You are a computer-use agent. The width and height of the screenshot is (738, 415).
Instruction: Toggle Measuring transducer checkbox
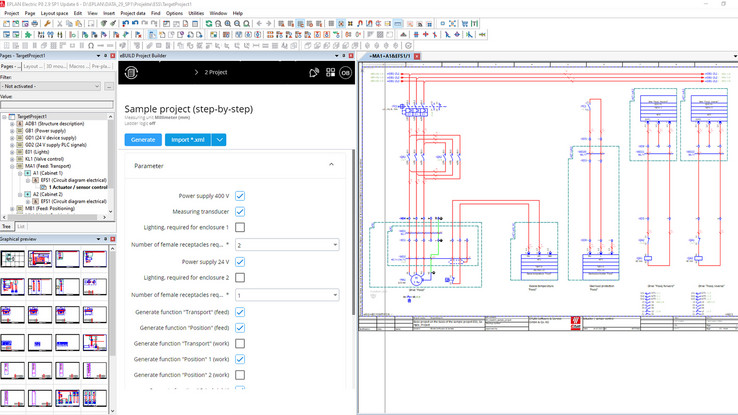[x=240, y=212]
